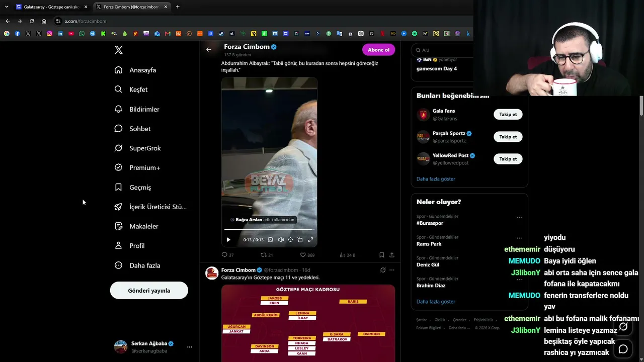Click the Gönderi yayınla button
Screen dimensions: 644x362
click(149, 291)
